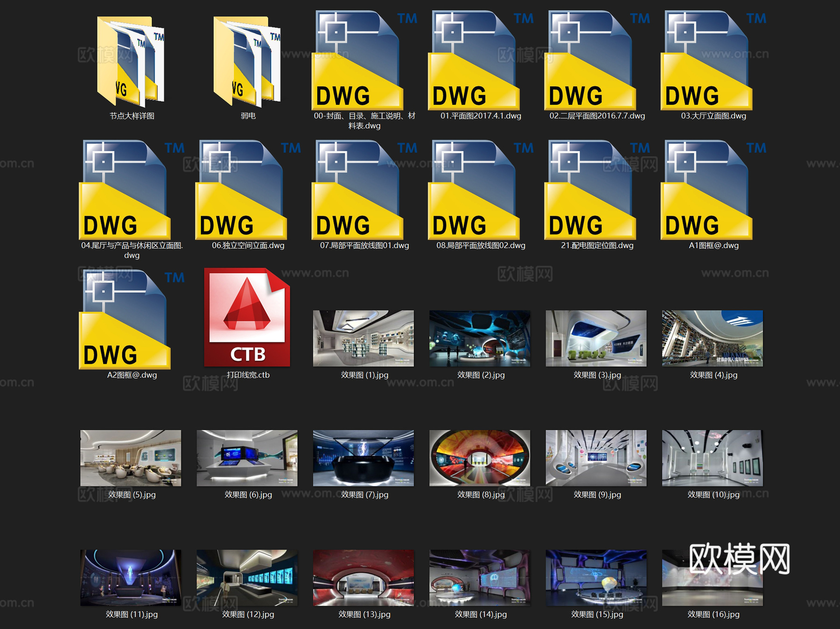Click the file name 效果图 (1).jpg
Viewport: 840px width, 629px height.
point(364,375)
